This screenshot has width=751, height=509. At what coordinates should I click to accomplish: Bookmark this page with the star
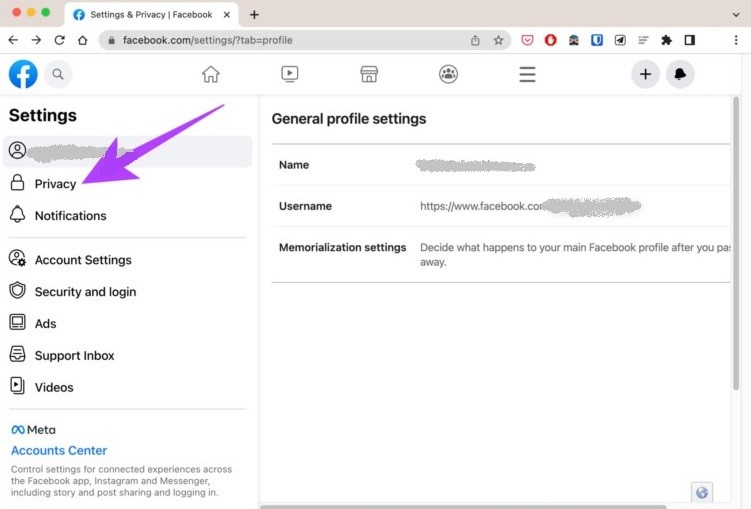[x=499, y=40]
